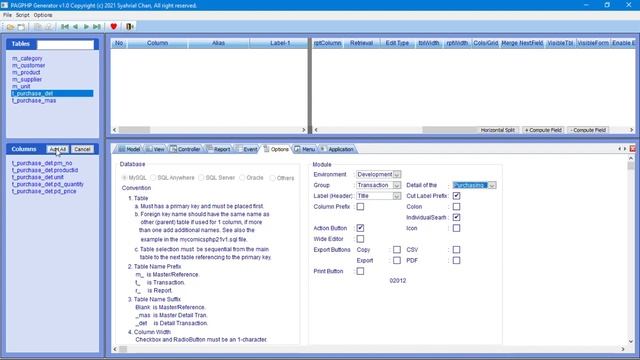This screenshot has height=360, width=640.
Task: Switch to the Application tab
Action: (x=337, y=149)
